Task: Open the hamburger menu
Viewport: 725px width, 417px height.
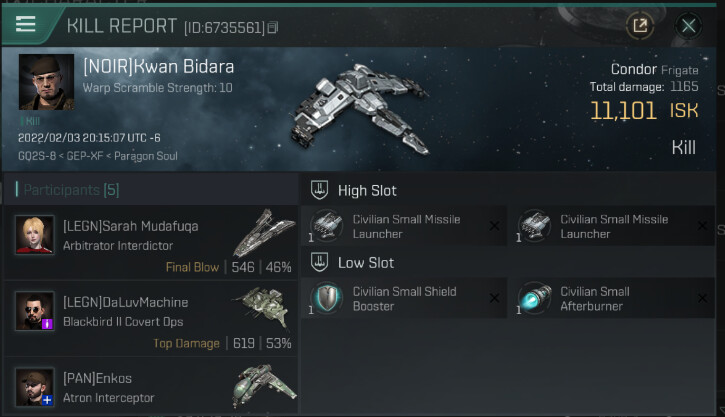Action: [25, 25]
